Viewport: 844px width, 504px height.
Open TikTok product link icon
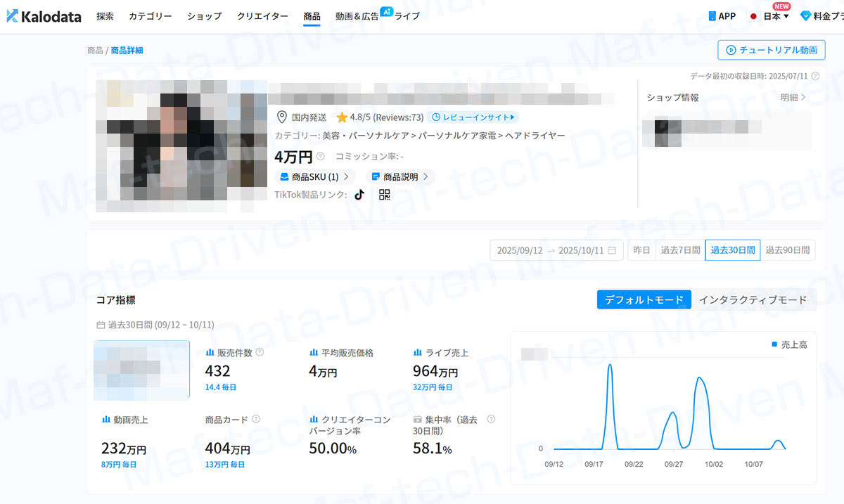click(359, 195)
